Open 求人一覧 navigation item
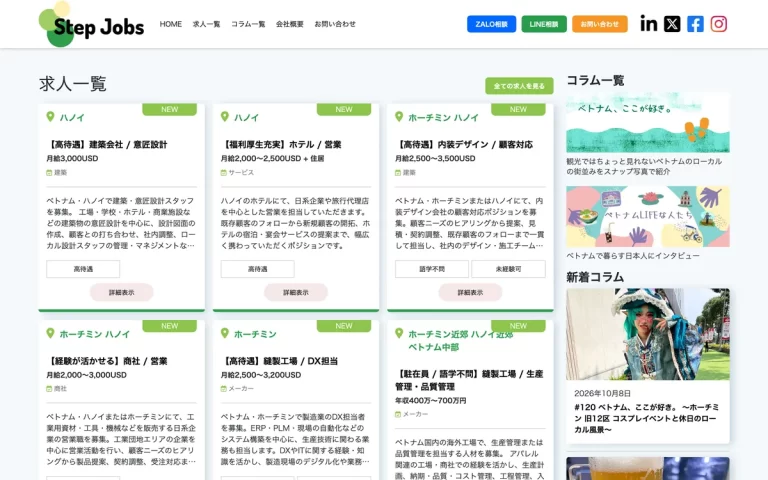 [x=206, y=24]
